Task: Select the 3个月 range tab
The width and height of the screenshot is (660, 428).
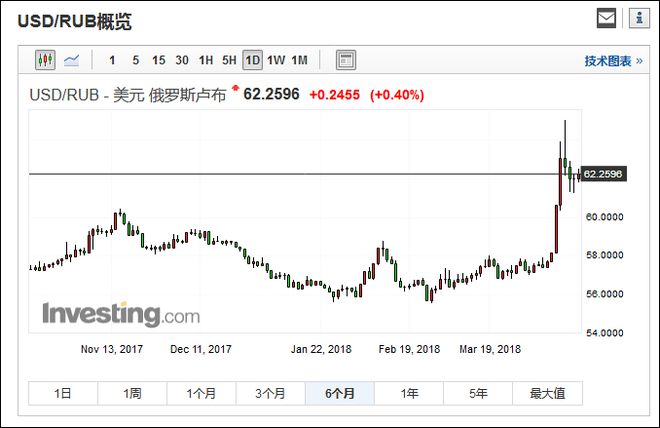Action: (x=270, y=393)
